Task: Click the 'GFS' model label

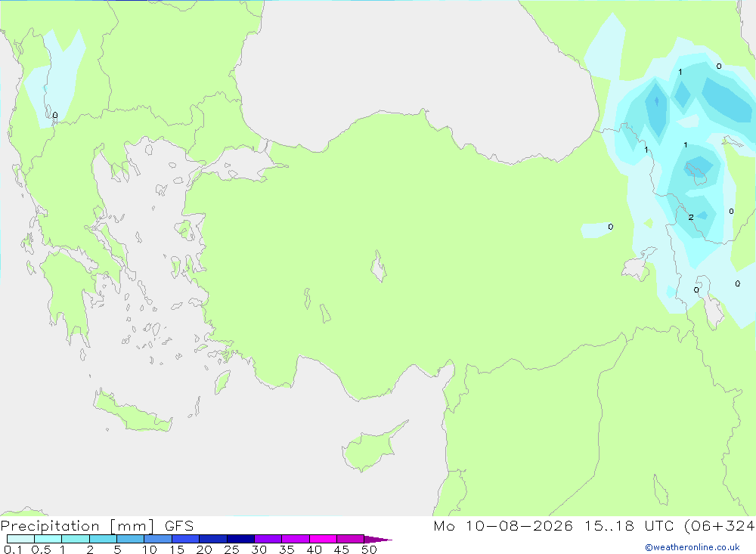Action: point(179,526)
